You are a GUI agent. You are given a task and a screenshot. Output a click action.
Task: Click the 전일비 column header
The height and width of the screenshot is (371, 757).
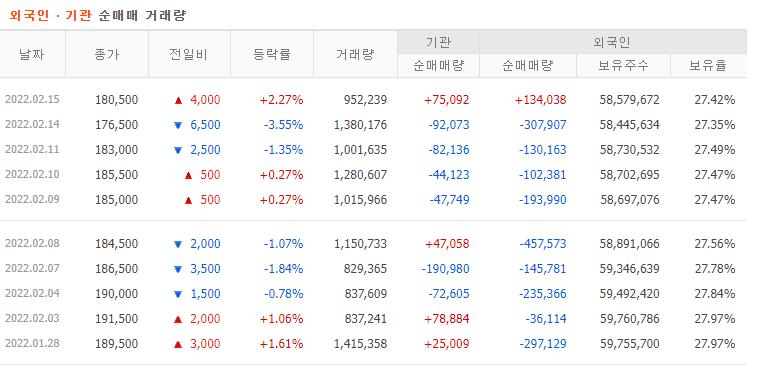pyautogui.click(x=189, y=55)
